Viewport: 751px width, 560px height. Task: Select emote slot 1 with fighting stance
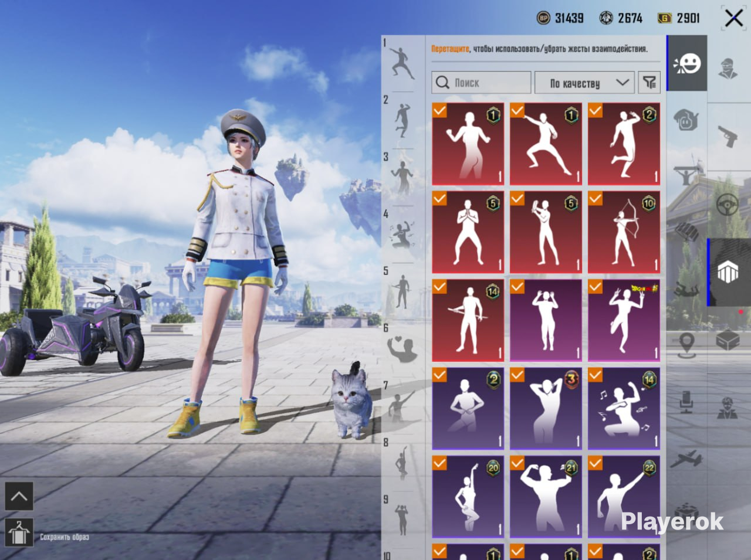pyautogui.click(x=402, y=64)
